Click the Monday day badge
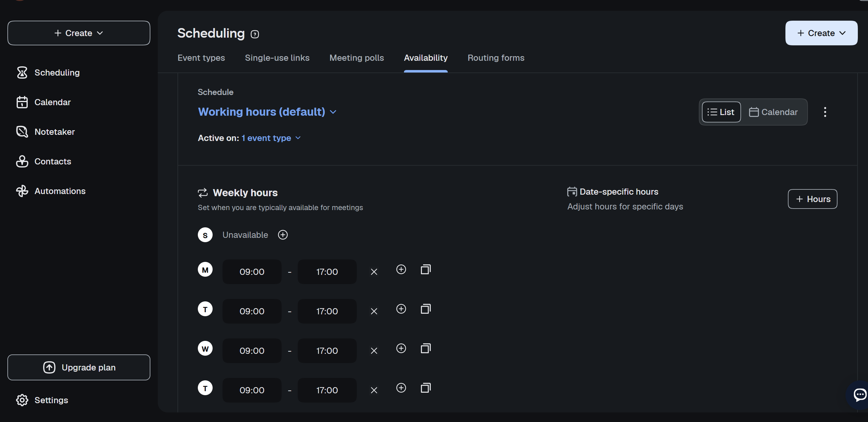This screenshot has width=868, height=422. 205,270
